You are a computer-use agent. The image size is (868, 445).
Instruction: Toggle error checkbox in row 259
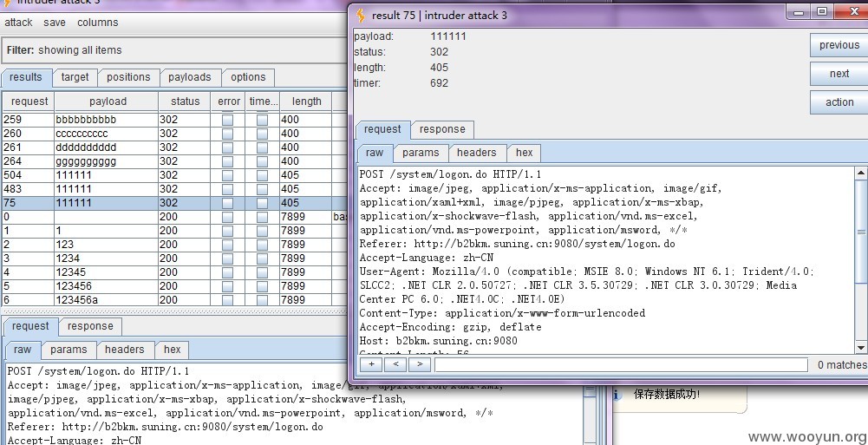pos(227,120)
